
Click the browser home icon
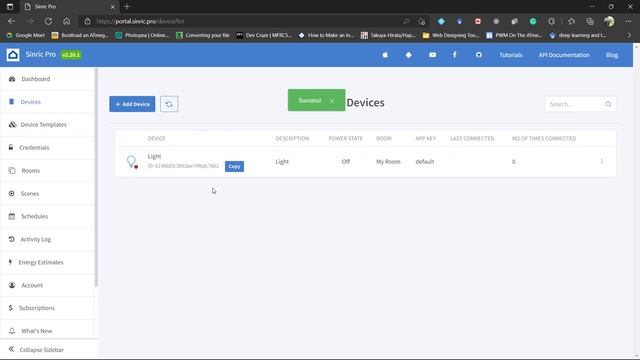click(x=67, y=21)
